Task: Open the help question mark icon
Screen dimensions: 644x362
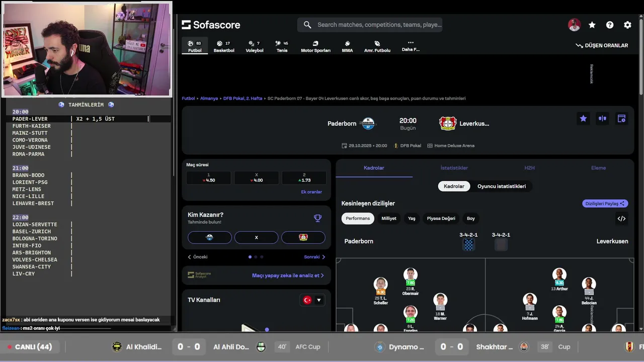Action: pos(610,25)
